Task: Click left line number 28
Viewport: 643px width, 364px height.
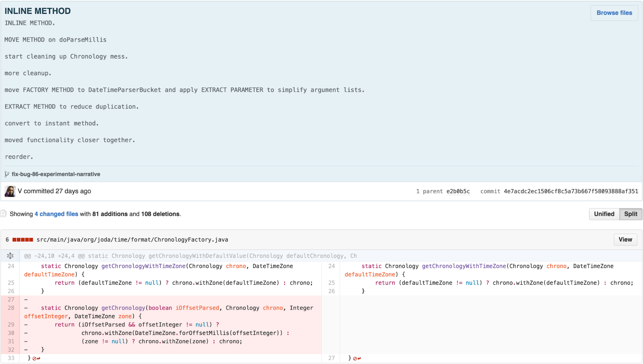Action: pyautogui.click(x=11, y=308)
